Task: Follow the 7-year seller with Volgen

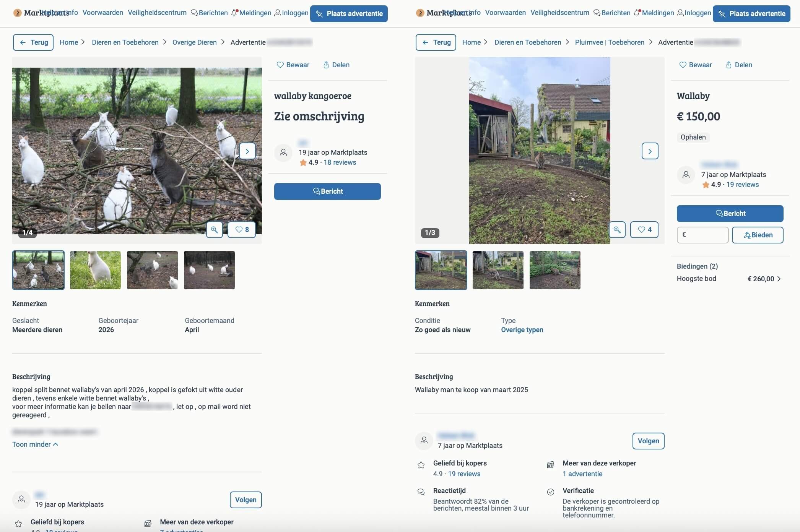Action: [649, 441]
